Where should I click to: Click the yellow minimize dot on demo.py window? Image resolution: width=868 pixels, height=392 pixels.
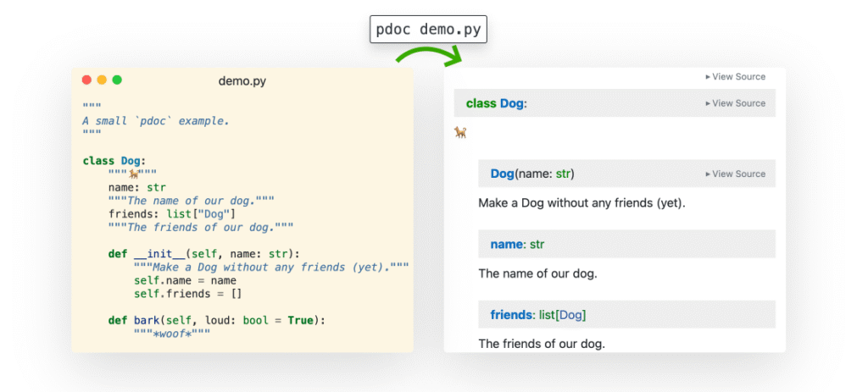(102, 80)
